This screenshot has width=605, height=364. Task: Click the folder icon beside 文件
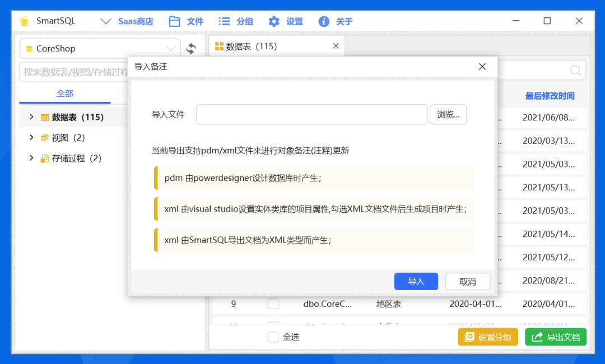[x=174, y=21]
